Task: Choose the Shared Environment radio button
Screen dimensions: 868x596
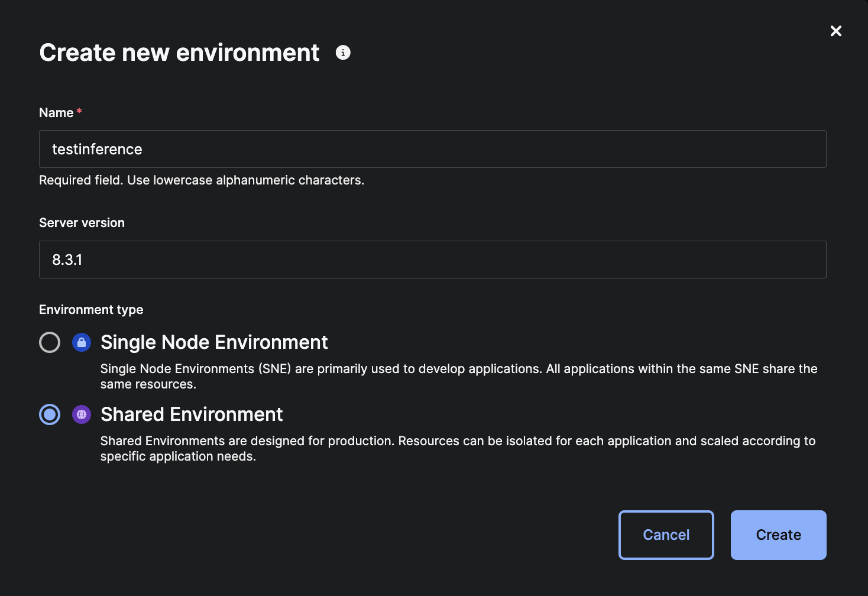Action: click(50, 414)
